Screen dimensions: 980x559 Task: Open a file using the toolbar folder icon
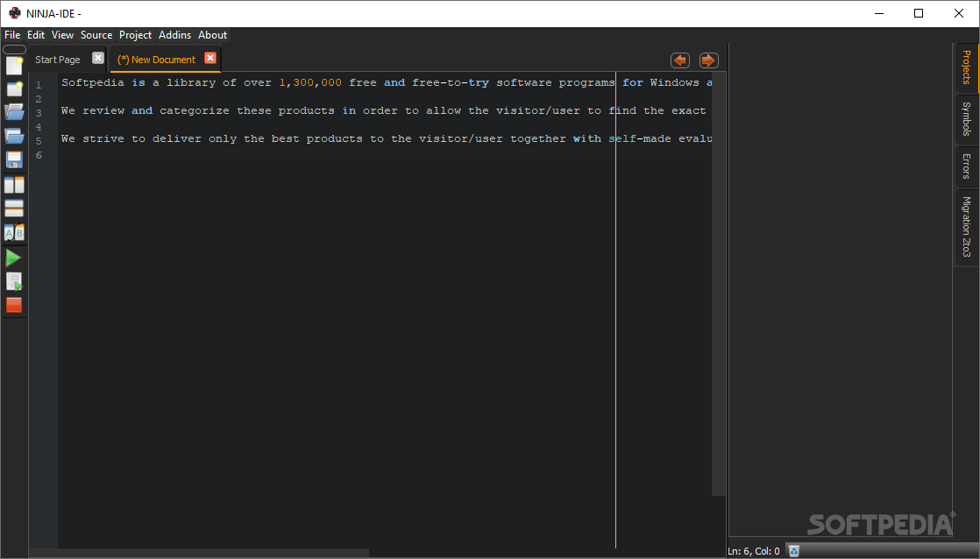click(x=14, y=112)
